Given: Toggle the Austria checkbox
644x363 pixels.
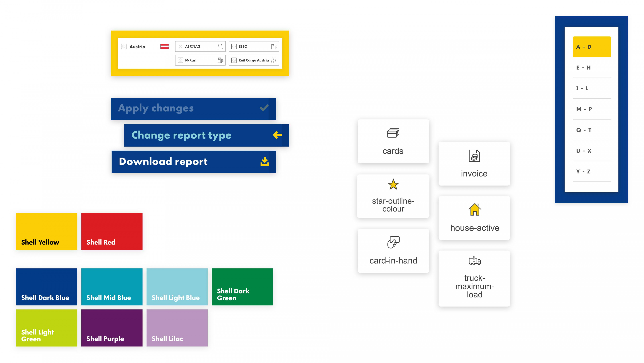Looking at the screenshot, I should point(124,47).
